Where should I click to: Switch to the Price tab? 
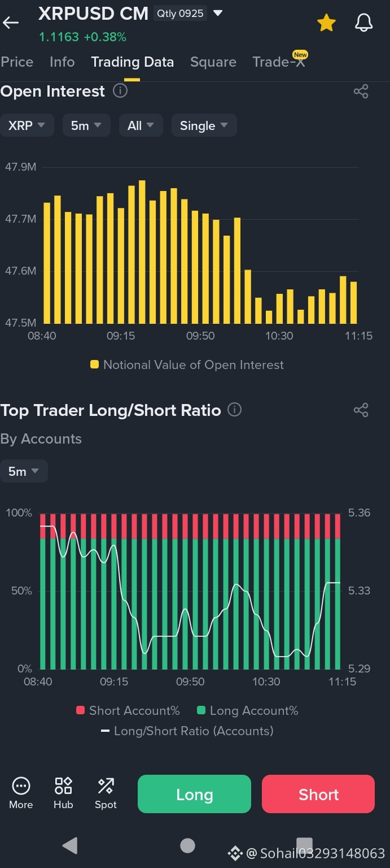[x=17, y=62]
